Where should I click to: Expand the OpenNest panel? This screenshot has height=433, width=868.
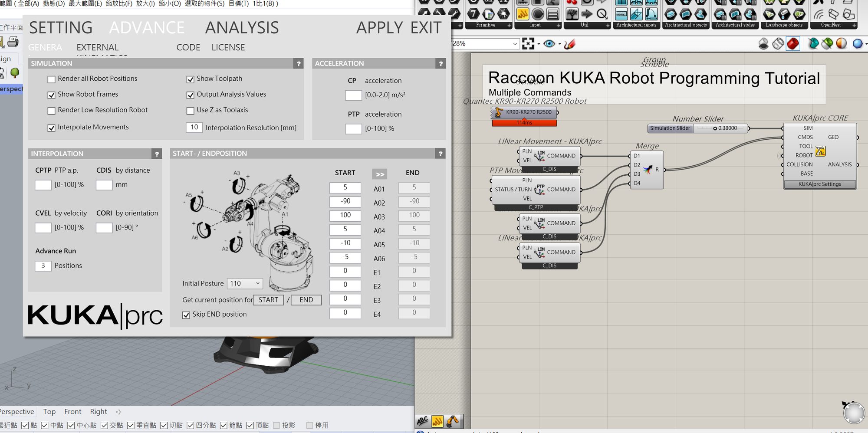[855, 26]
